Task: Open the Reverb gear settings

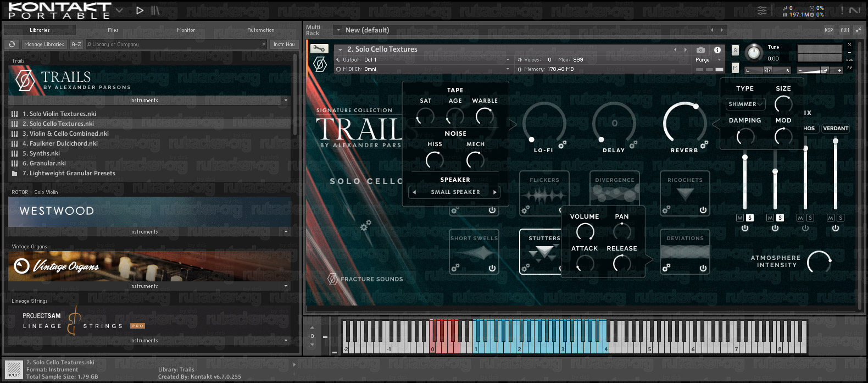Action: 704,145
